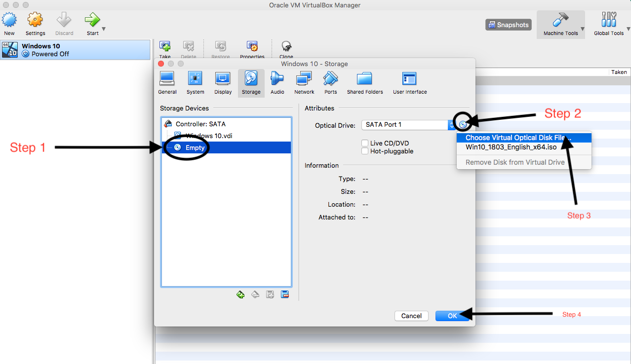Open the User Interface settings tab
This screenshot has height=364, width=631.
tap(410, 83)
